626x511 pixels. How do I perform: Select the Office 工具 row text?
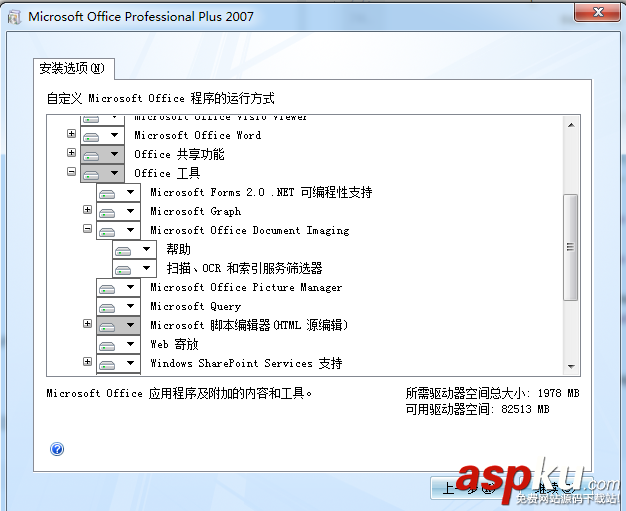point(167,173)
